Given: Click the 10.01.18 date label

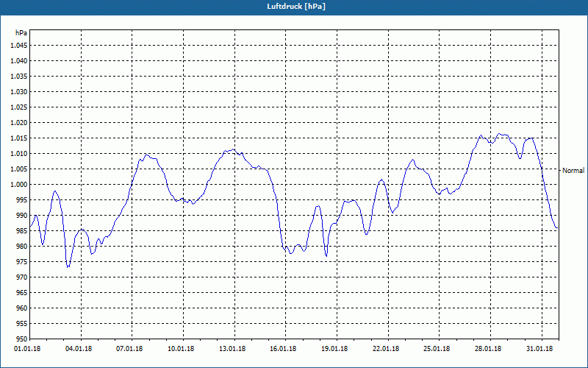Looking at the screenshot, I should coord(181,349).
